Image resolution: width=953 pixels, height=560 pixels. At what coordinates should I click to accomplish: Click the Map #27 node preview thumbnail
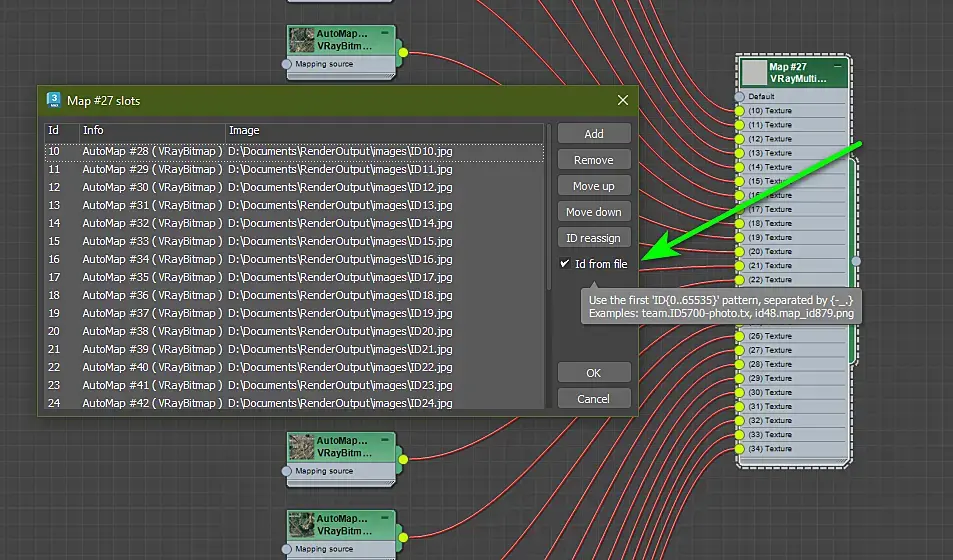tap(754, 73)
